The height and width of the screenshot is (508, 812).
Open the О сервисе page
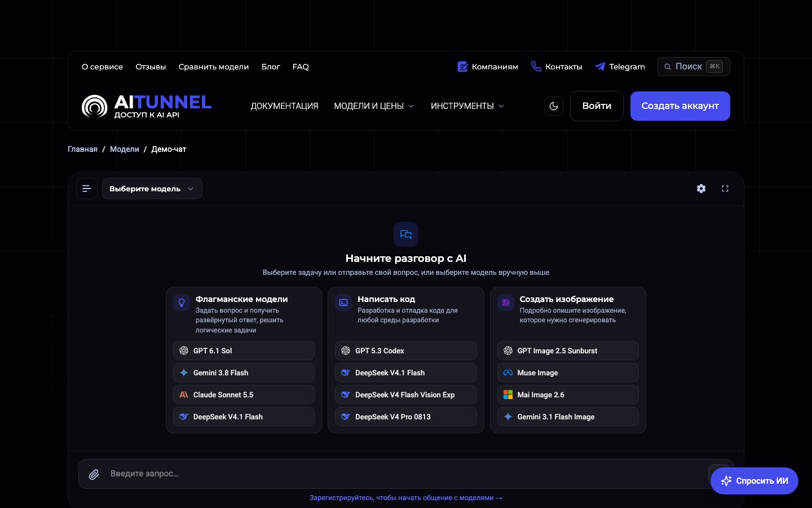(x=102, y=67)
